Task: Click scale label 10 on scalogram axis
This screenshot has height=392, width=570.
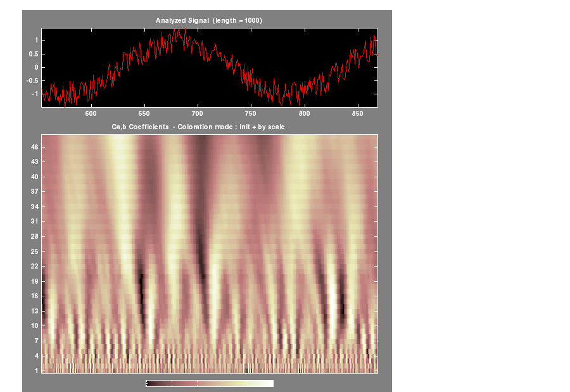Action: 35,326
